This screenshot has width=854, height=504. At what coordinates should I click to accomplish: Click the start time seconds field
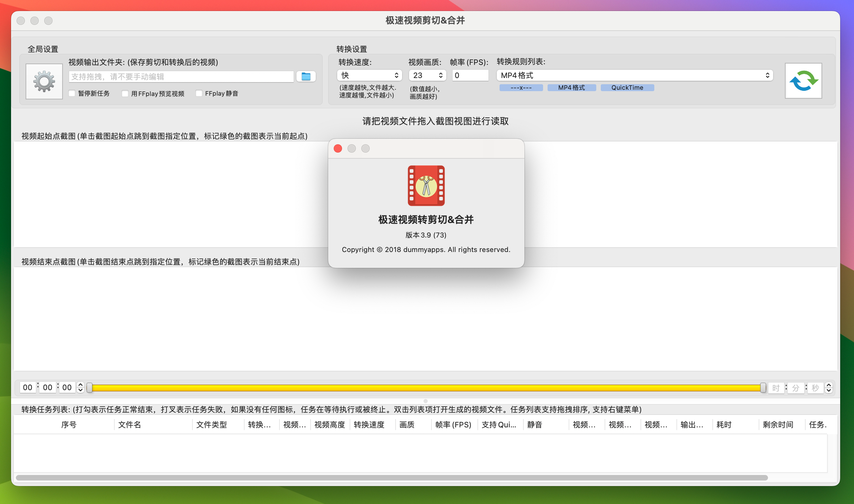tap(67, 387)
